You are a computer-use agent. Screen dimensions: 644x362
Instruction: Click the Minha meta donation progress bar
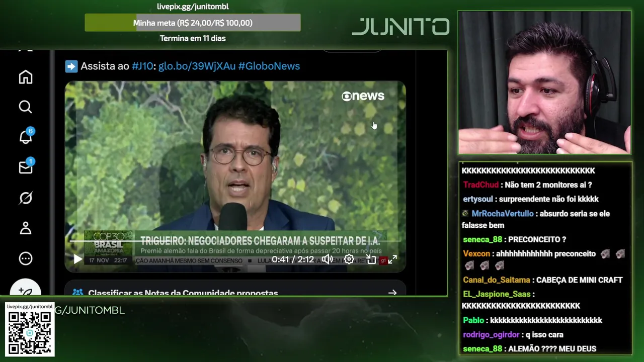coord(193,23)
